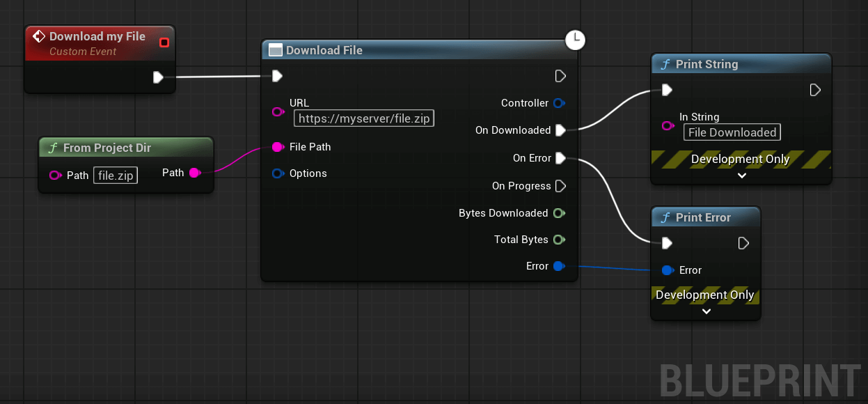The image size is (868, 404).
Task: Click the Print String output exec pin
Action: pyautogui.click(x=816, y=90)
